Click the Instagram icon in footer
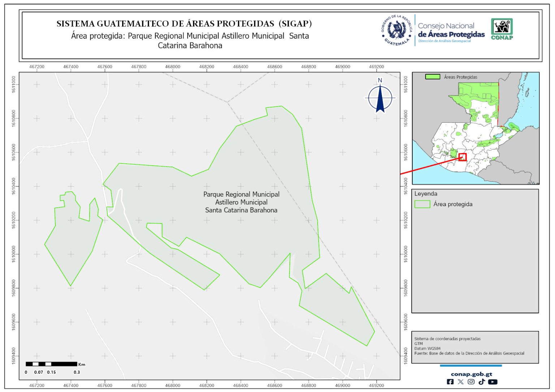Viewport: 555px width, 392px height. click(471, 382)
